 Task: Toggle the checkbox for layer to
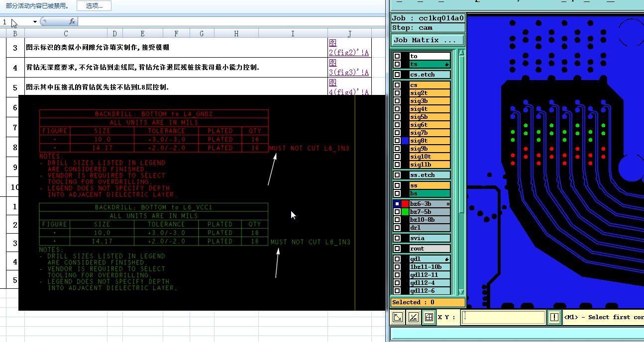[397, 57]
